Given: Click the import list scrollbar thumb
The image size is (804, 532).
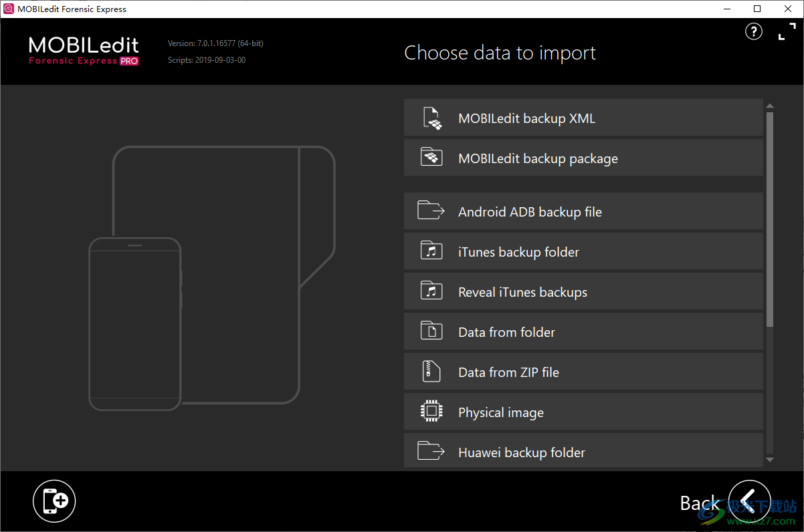Looking at the screenshot, I should pos(770,219).
